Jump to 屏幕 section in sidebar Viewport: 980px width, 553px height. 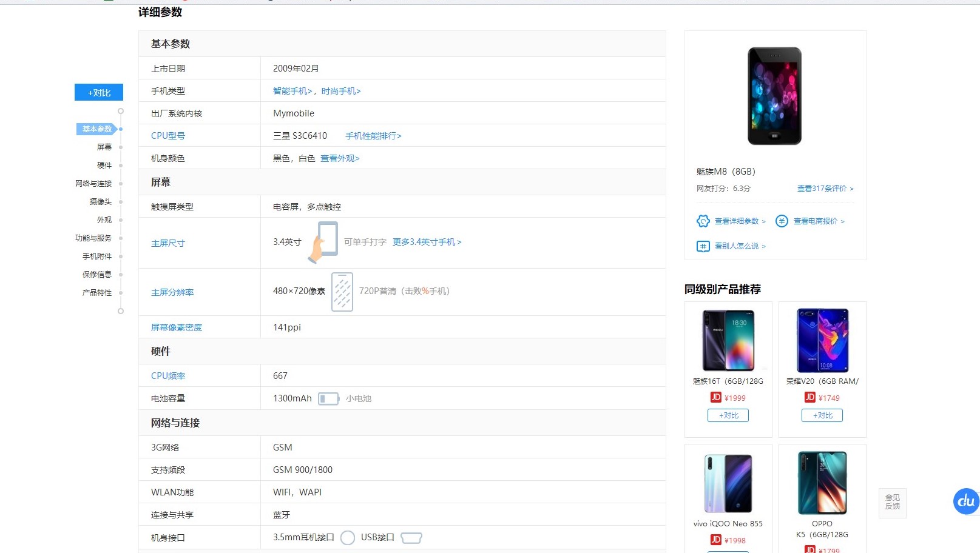point(104,147)
